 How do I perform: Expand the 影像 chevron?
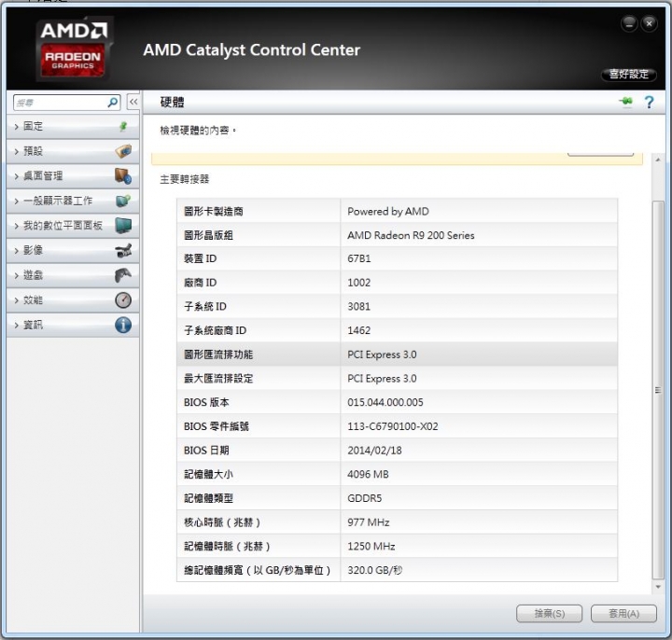pyautogui.click(x=16, y=251)
